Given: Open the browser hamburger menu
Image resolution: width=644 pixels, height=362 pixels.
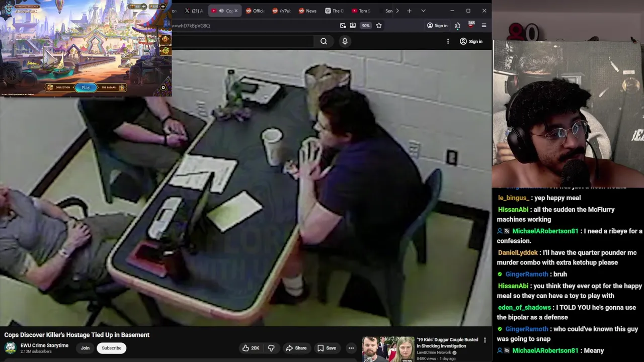Looking at the screenshot, I should pos(484,26).
